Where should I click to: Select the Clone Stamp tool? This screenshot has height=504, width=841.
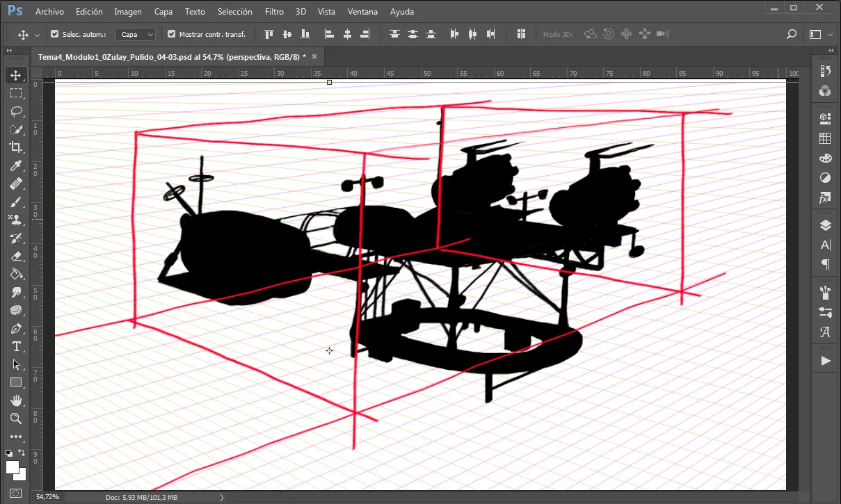pyautogui.click(x=16, y=220)
